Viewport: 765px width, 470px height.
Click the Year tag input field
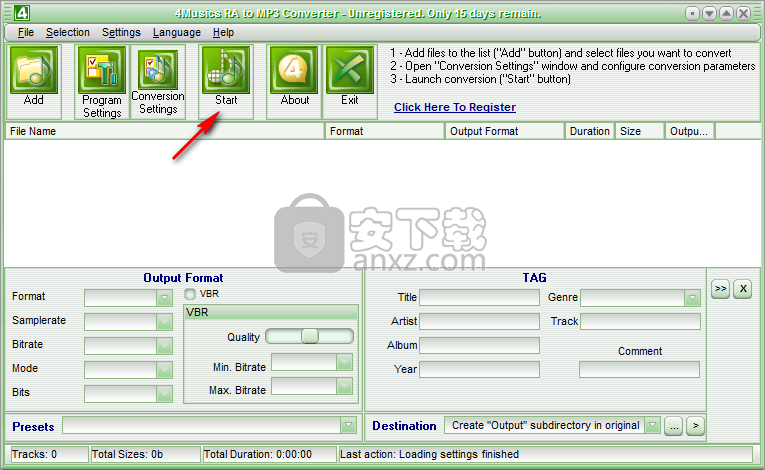pyautogui.click(x=480, y=369)
